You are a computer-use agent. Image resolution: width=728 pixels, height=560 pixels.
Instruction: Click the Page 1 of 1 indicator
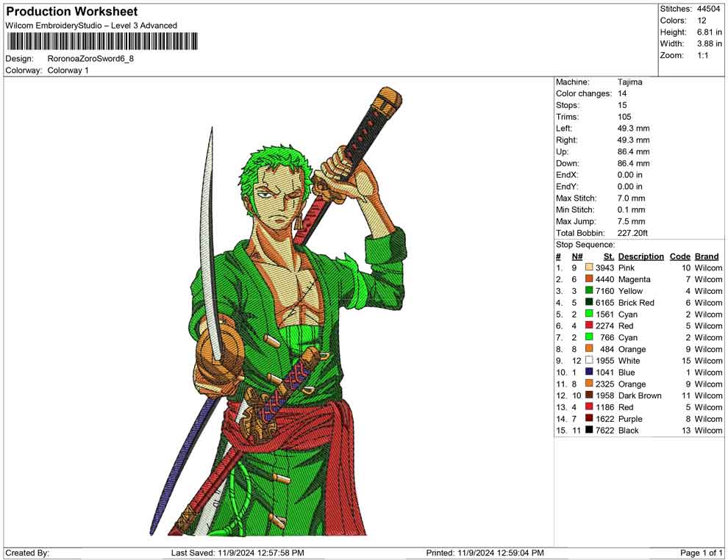point(702,553)
